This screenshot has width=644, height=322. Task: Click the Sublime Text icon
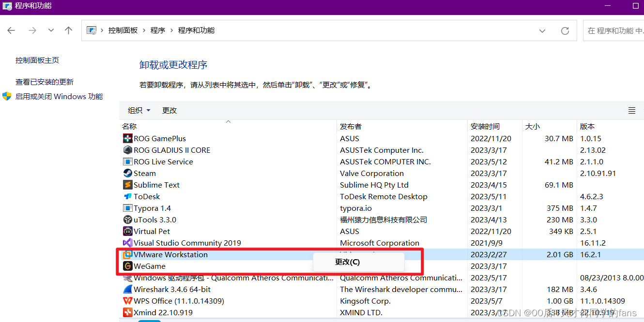tap(127, 185)
